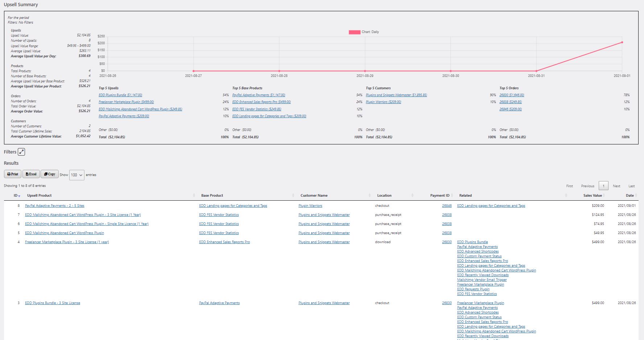
Task: Open Mailchimp Abandoned Cart Single Site Licence upsell
Action: [87, 224]
